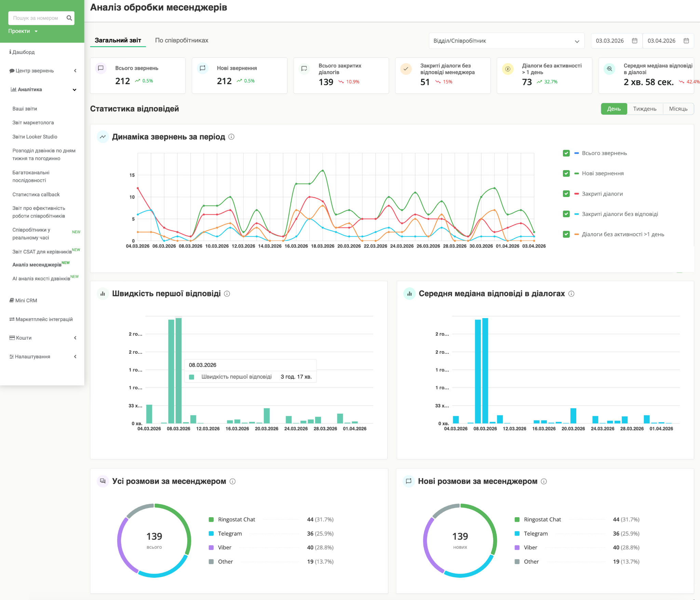700x600 pixels.
Task: Switch to По співробітниках tab
Action: point(181,40)
